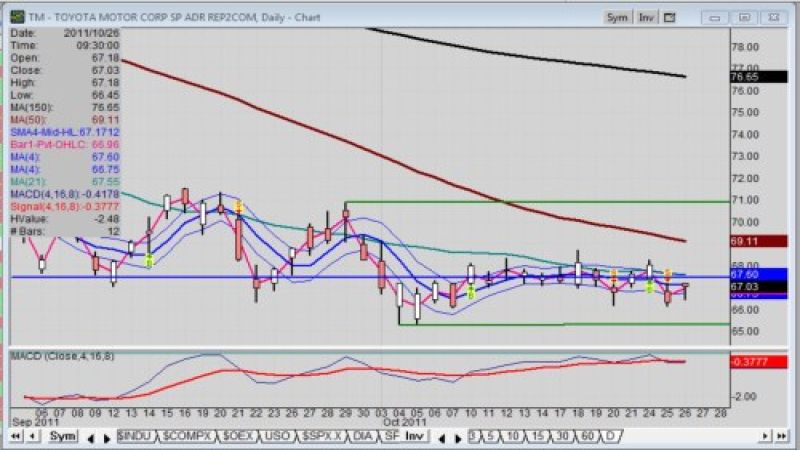Click the Signal(4,16,8) row in data panel
This screenshot has width=800, height=450.
pos(65,206)
